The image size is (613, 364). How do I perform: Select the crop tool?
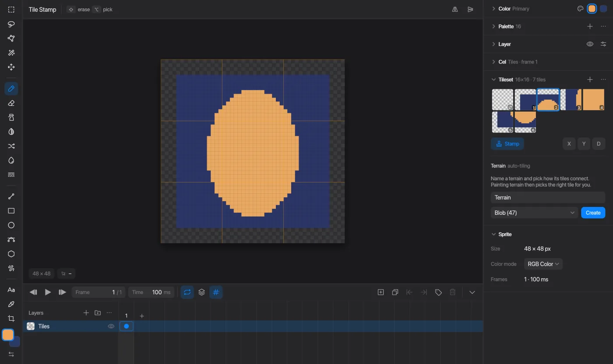(11, 318)
